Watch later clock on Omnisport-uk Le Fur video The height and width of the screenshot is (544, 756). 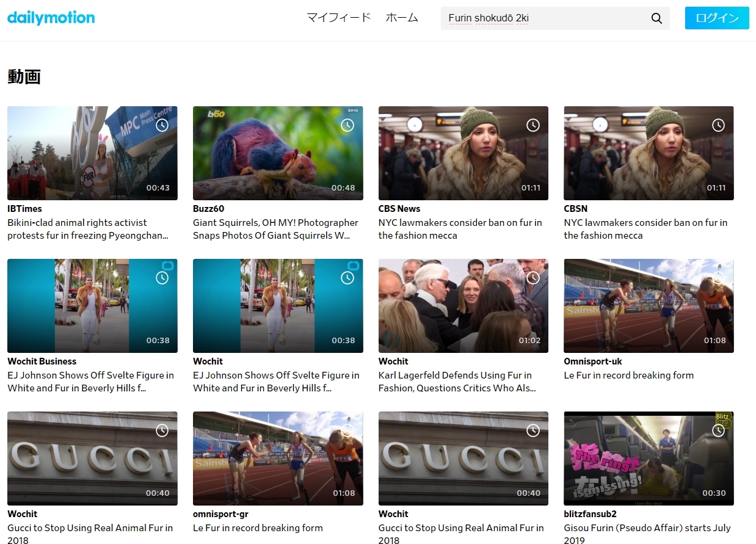pos(719,278)
